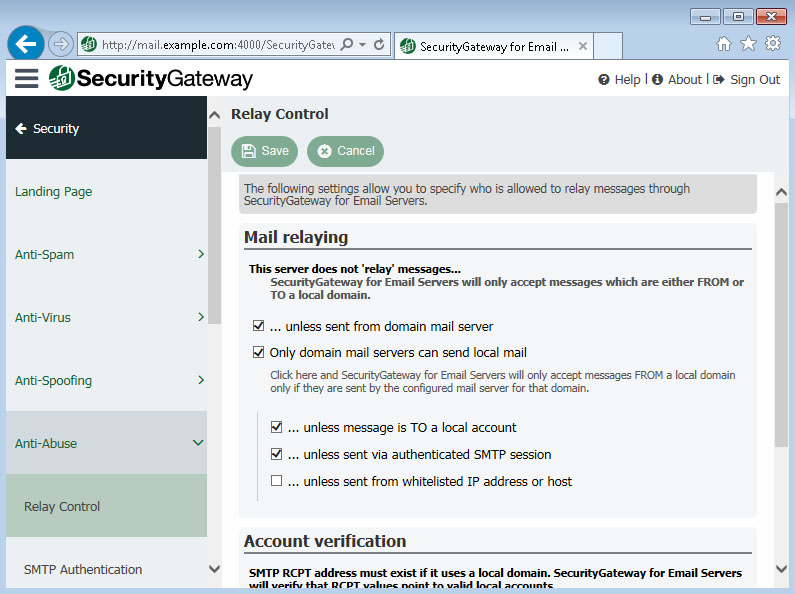Click the search magnifier in address bar
Viewport: 795px width, 594px height.
347,45
